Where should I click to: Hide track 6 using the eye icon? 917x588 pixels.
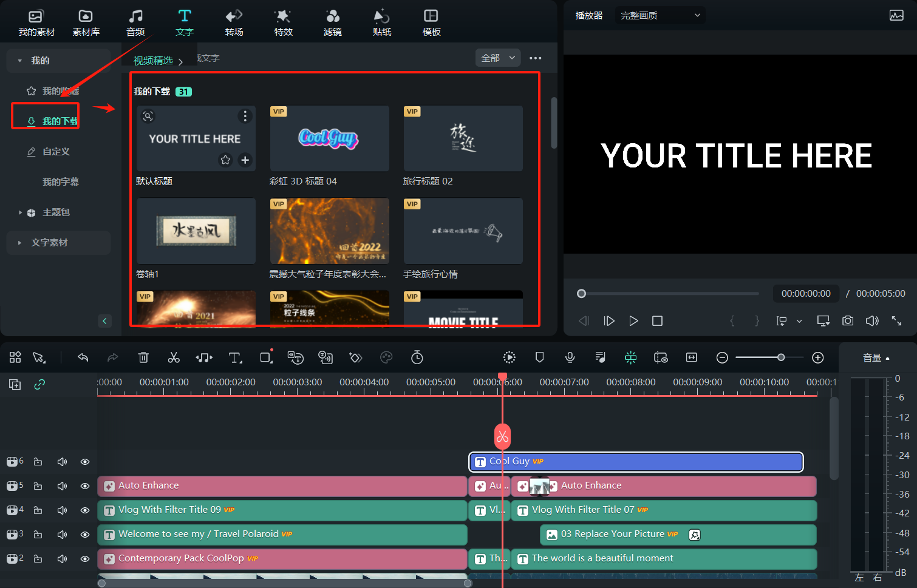point(85,462)
